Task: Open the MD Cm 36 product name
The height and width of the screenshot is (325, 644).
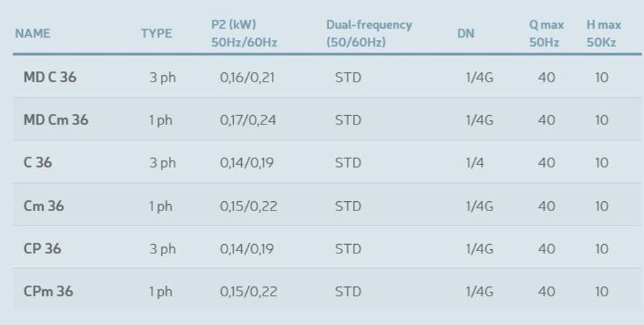Action: [x=56, y=120]
